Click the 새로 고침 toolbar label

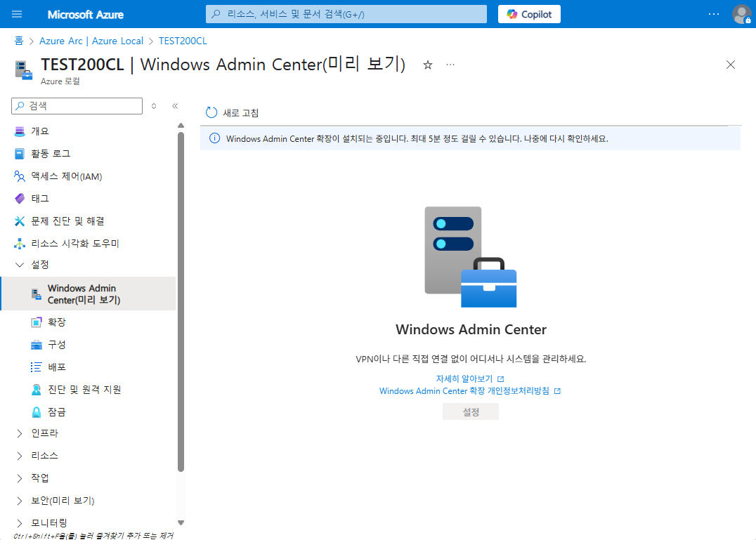[x=240, y=113]
